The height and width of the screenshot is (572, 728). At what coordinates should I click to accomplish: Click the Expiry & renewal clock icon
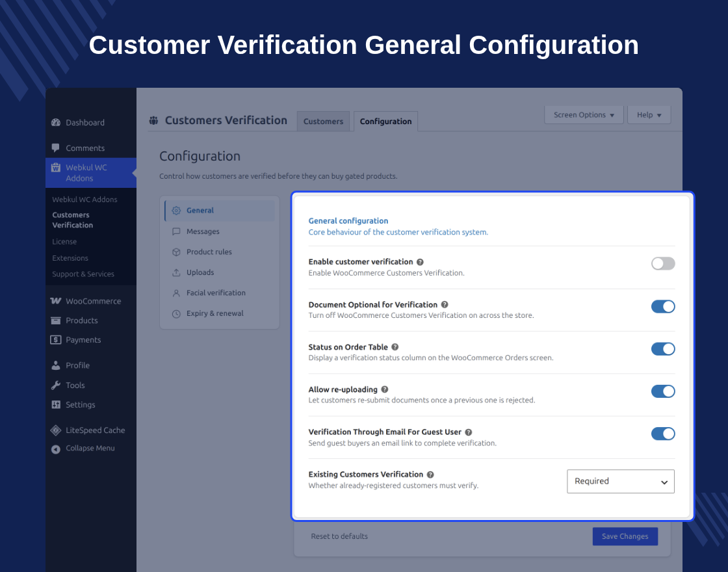tap(176, 314)
